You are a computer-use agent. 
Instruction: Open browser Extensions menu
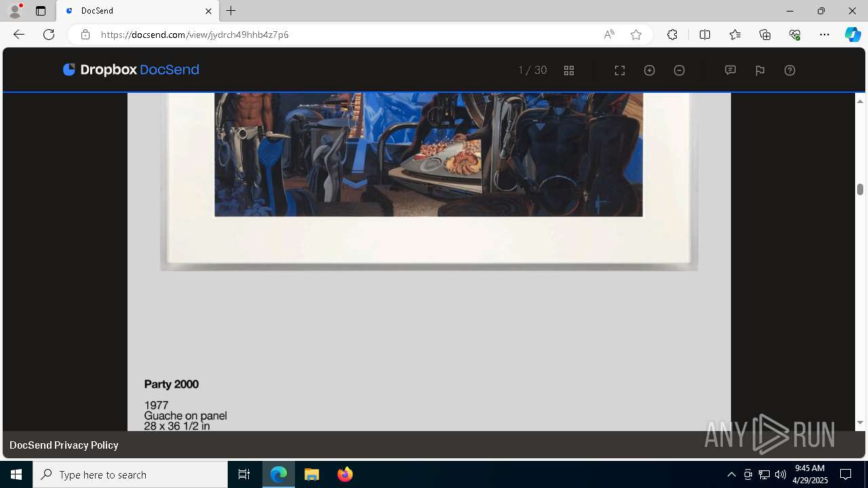click(x=672, y=35)
